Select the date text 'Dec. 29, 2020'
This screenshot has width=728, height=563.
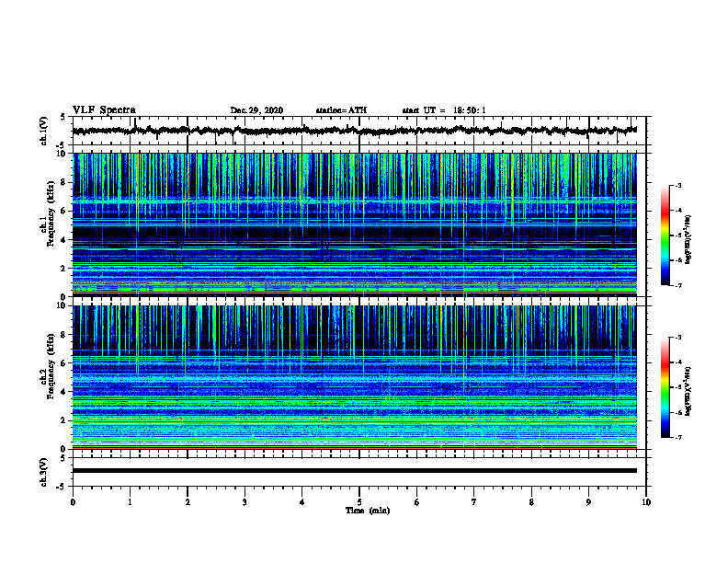coord(256,110)
